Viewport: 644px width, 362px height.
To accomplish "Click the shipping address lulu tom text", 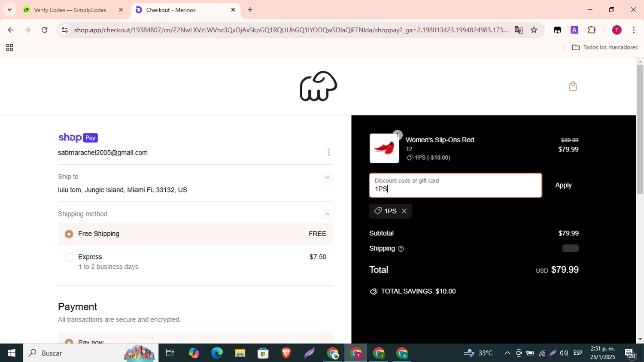I will point(122,190).
